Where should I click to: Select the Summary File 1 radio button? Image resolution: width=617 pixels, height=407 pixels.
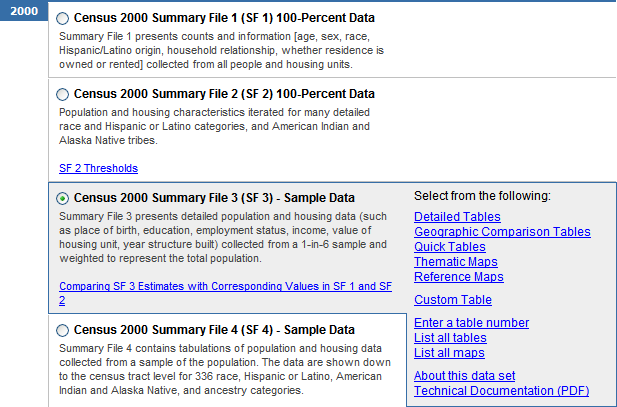tap(64, 19)
